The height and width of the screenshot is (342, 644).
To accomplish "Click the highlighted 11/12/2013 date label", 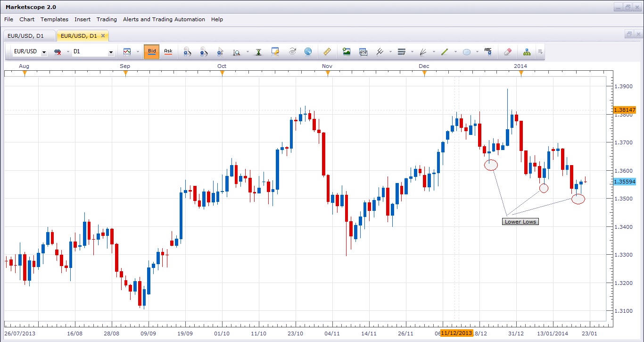I will 456,333.
